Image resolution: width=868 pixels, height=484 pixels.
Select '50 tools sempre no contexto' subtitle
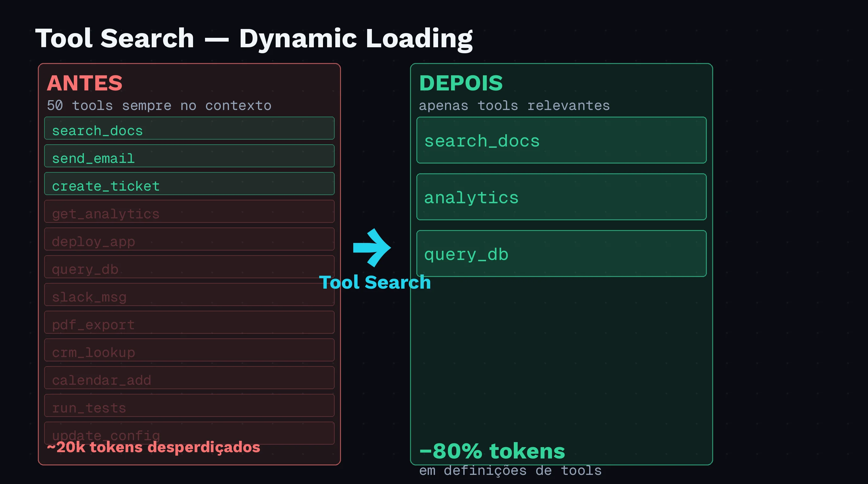159,106
